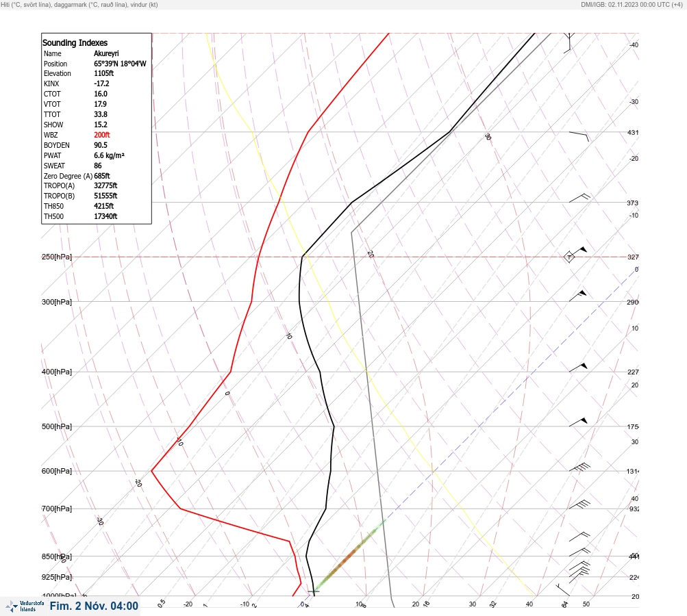The width and height of the screenshot is (687, 616).
Task: Click the '250[hPa]' pressure label
Action: point(57,257)
